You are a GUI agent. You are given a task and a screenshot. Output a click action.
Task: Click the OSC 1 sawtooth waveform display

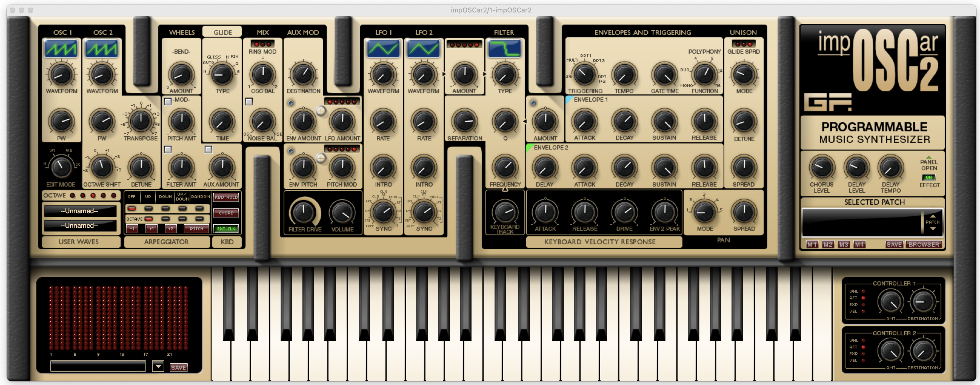[61, 49]
